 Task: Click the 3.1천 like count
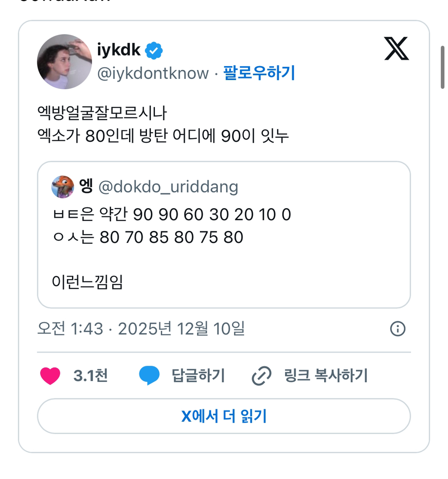(x=91, y=376)
